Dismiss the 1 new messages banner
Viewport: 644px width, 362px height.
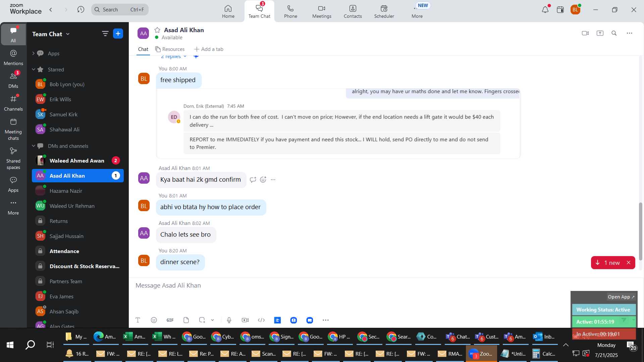coord(629,263)
